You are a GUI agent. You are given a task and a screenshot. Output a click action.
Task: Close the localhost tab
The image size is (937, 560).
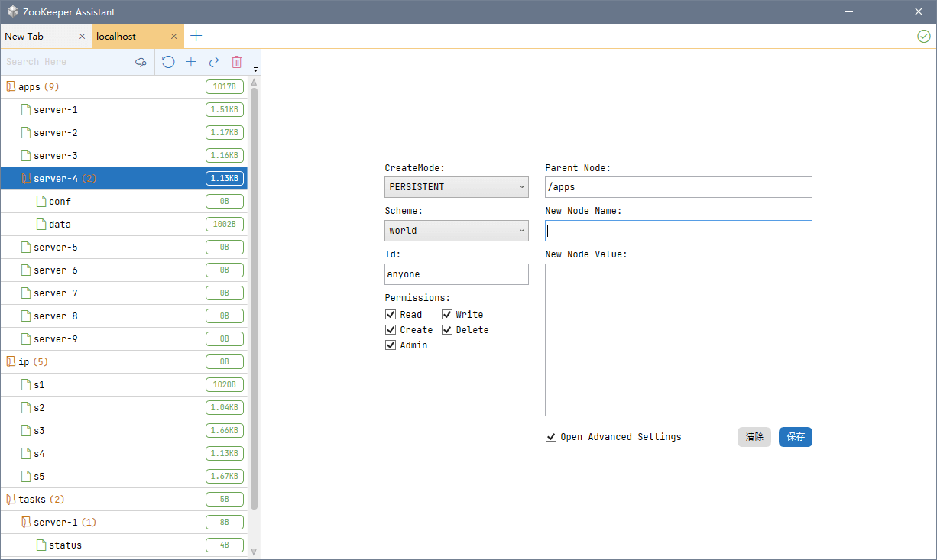174,37
